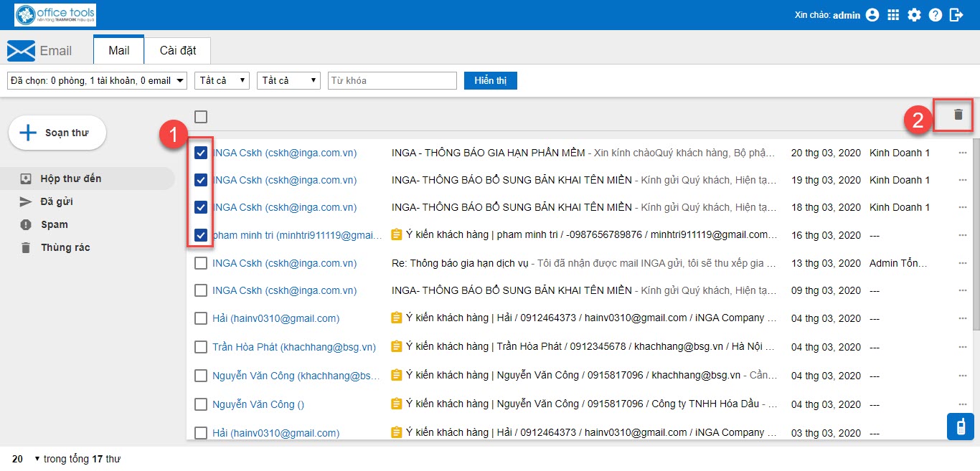Open three-dot menu for Nguyễn Văn Công () mail
The height and width of the screenshot is (471, 980).
962,404
